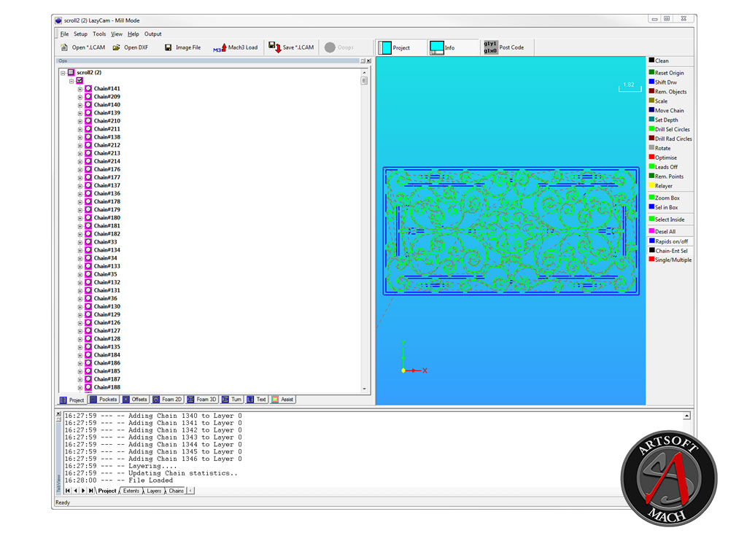Toggle the layer checkbox under scroll2 (2)

click(80, 81)
